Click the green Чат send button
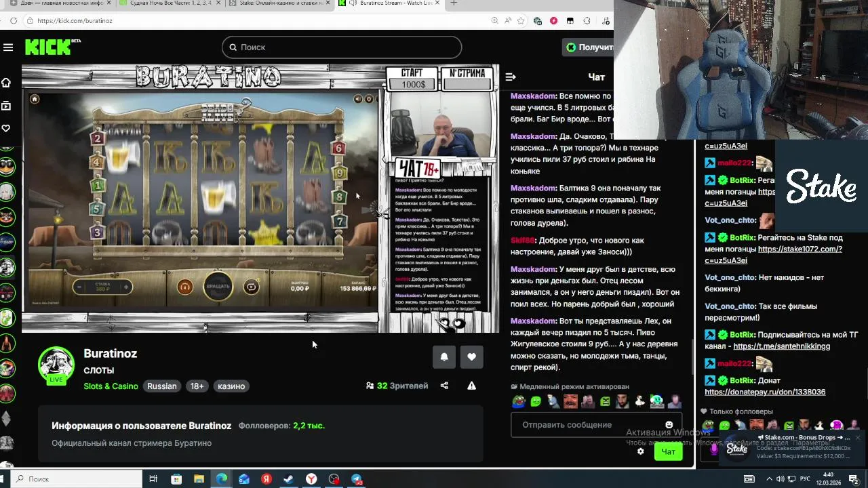Screen dimensions: 868x488 [x=668, y=452]
